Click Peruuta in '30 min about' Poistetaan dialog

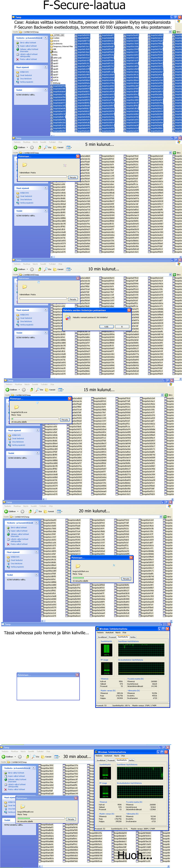tap(71, 819)
